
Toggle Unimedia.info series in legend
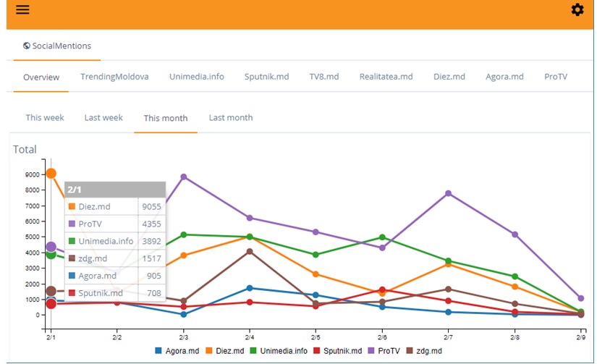279,351
